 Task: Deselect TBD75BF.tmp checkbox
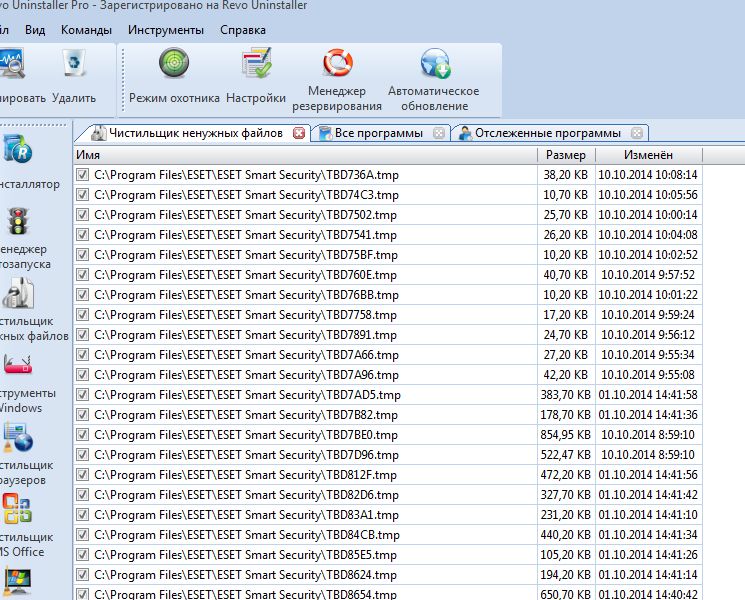(x=83, y=255)
